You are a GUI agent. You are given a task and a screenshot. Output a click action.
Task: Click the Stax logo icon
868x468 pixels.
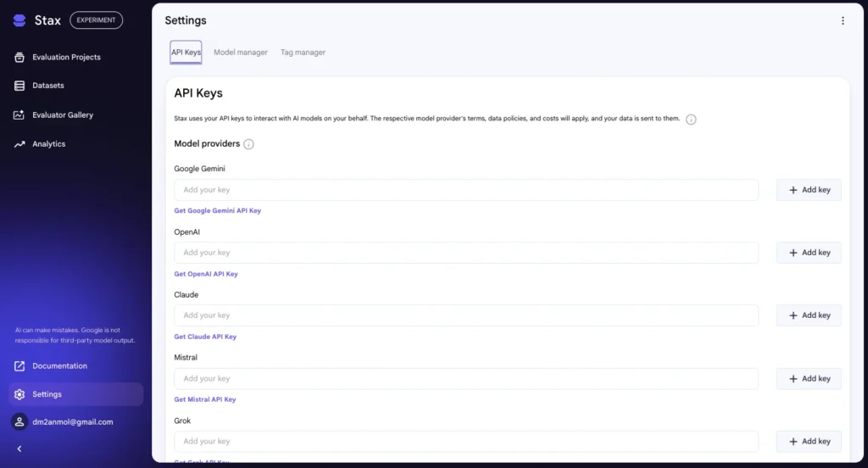19,20
